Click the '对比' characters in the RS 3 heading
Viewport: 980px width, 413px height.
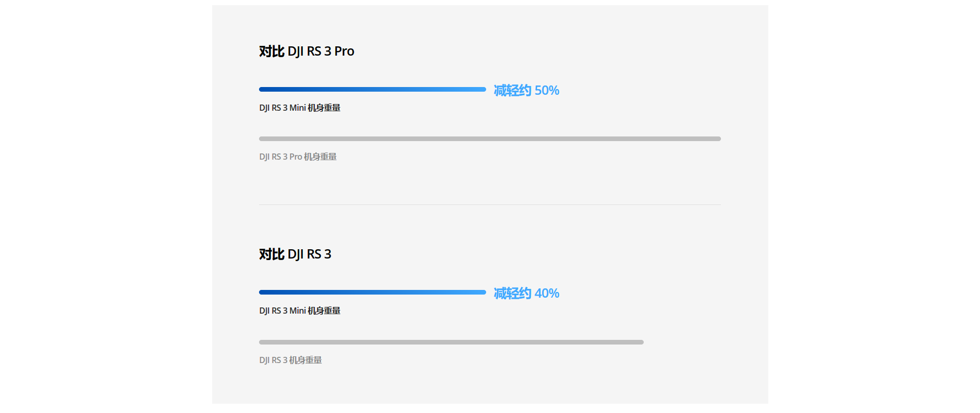[x=271, y=254]
